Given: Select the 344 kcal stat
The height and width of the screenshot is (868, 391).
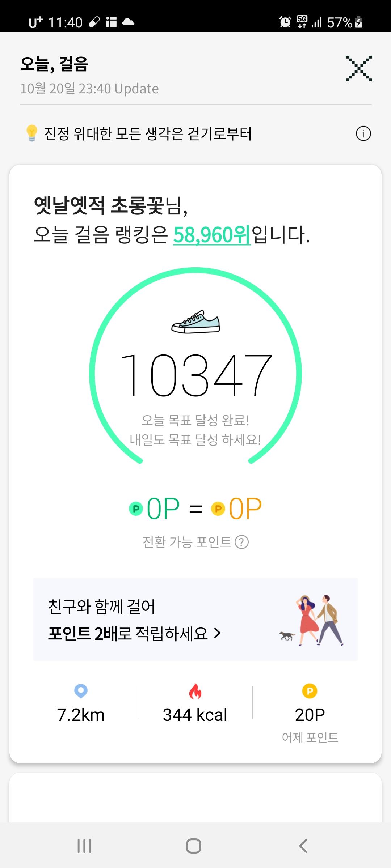Looking at the screenshot, I should pos(195,715).
